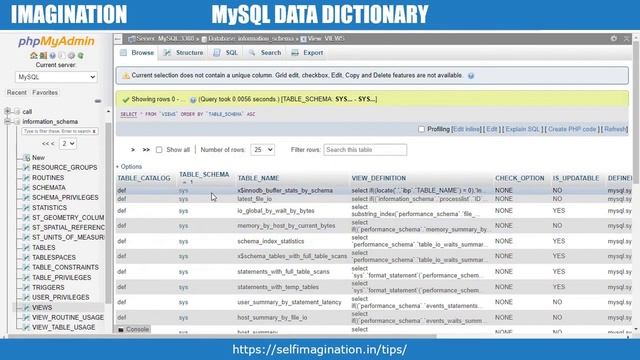640x360 pixels.
Task: Click the Console icon at bottom left
Action: (121, 329)
